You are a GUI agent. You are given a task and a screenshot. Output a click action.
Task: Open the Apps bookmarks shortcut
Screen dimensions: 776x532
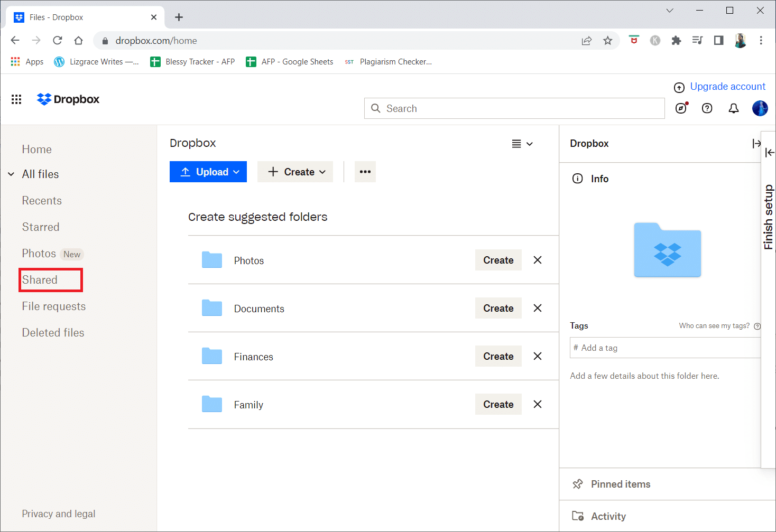[27, 62]
